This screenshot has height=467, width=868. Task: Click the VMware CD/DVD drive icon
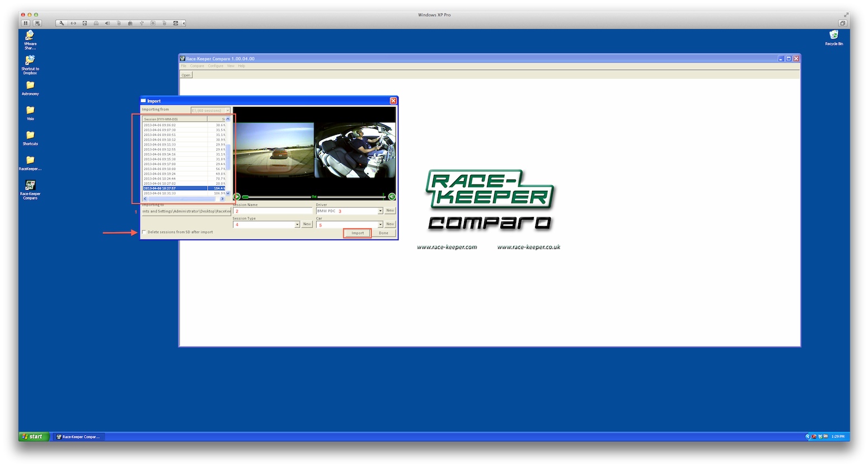click(x=96, y=23)
